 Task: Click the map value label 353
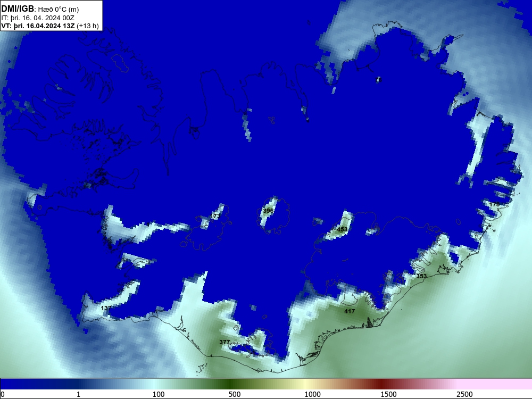tap(421, 276)
